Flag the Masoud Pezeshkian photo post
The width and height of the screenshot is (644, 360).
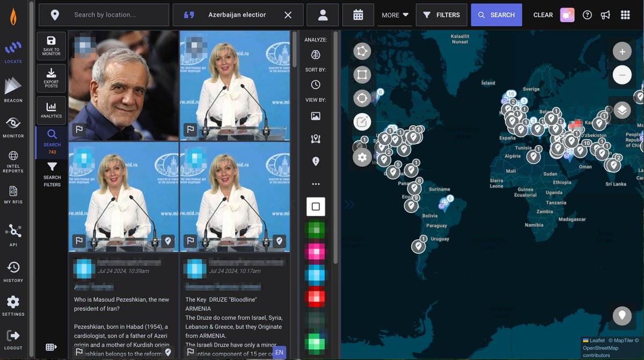pyautogui.click(x=79, y=129)
